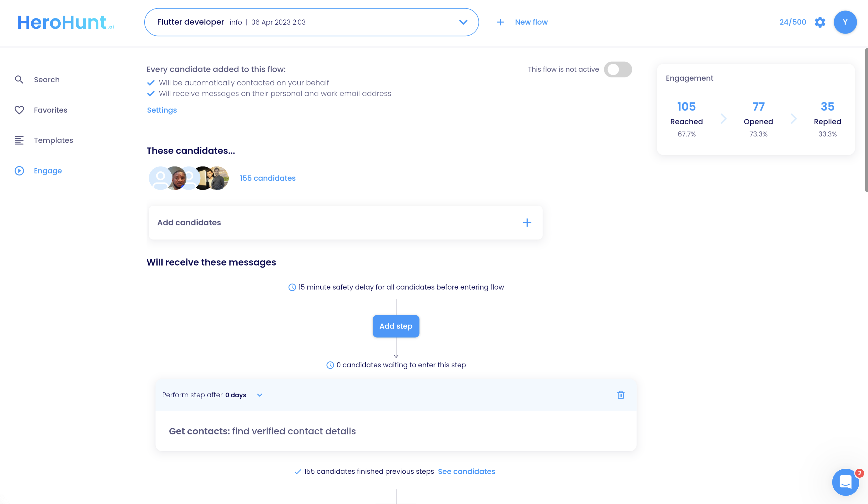The width and height of the screenshot is (868, 504).
Task: Open the flow Settings link
Action: 162,110
